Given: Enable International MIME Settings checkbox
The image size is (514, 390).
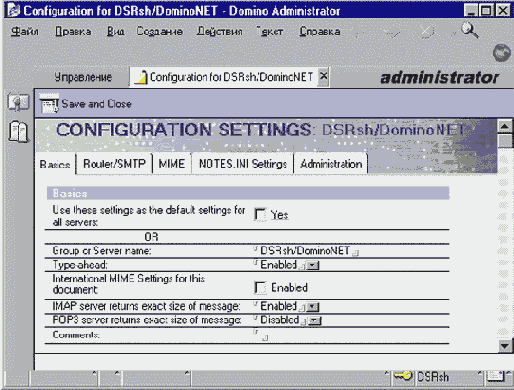Looking at the screenshot, I should 260,288.
